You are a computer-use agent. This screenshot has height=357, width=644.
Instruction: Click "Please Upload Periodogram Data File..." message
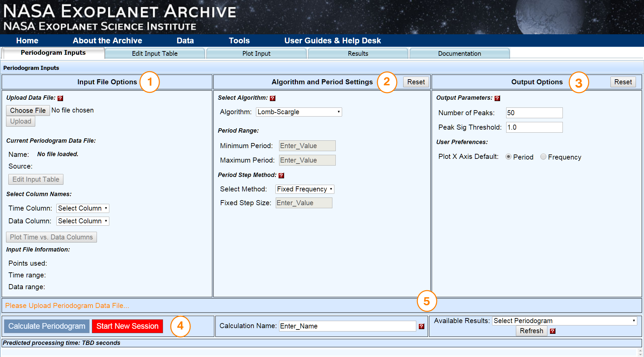pos(67,306)
